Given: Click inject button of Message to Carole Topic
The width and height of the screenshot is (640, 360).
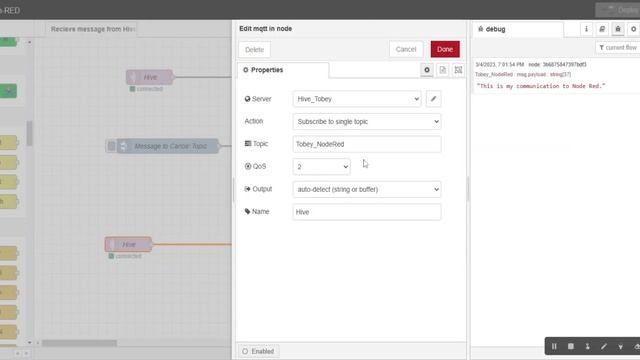Looking at the screenshot, I should coord(111,146).
